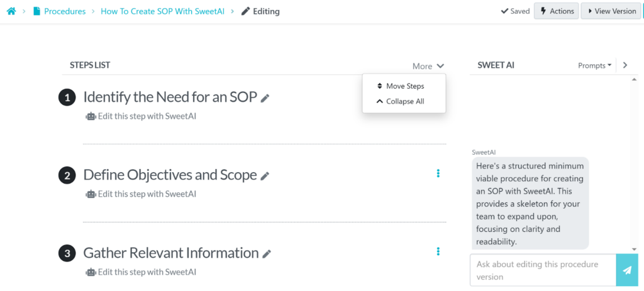
Task: Edit step 1 with SweetAI link
Action: pyautogui.click(x=147, y=116)
